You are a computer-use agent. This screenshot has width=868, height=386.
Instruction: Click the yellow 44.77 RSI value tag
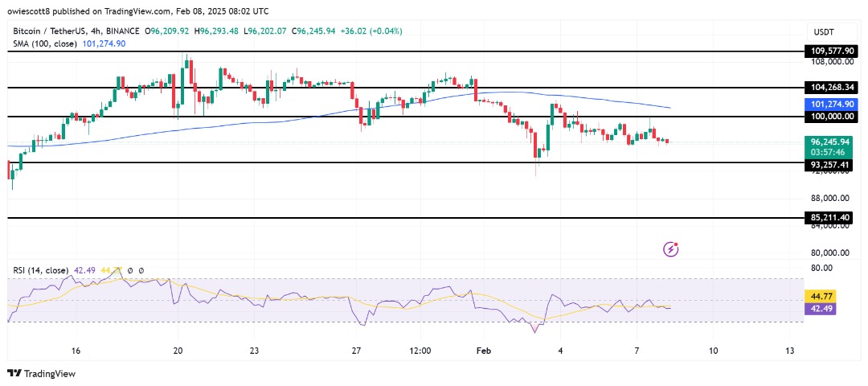[x=823, y=295]
